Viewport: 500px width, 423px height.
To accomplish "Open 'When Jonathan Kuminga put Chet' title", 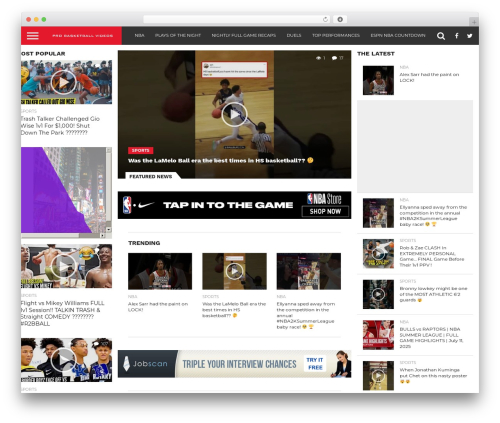I will coord(433,376).
